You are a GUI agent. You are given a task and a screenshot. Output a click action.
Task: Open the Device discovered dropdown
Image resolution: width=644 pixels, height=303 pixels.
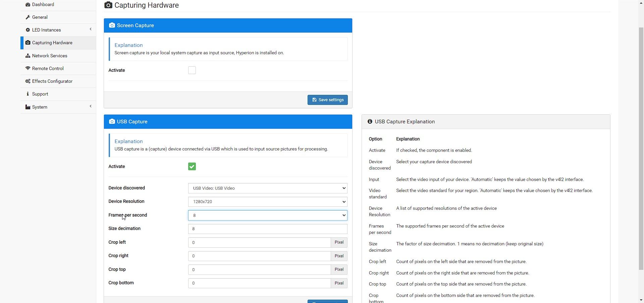point(267,188)
